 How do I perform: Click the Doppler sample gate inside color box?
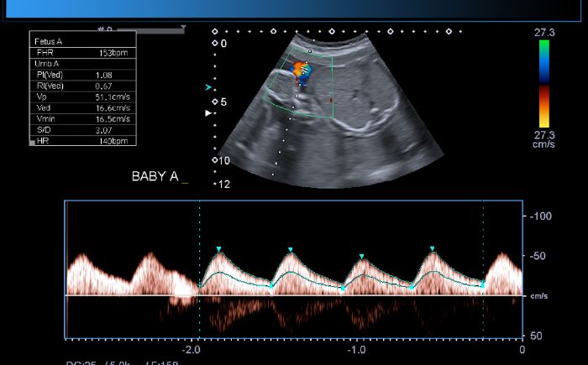(x=302, y=72)
